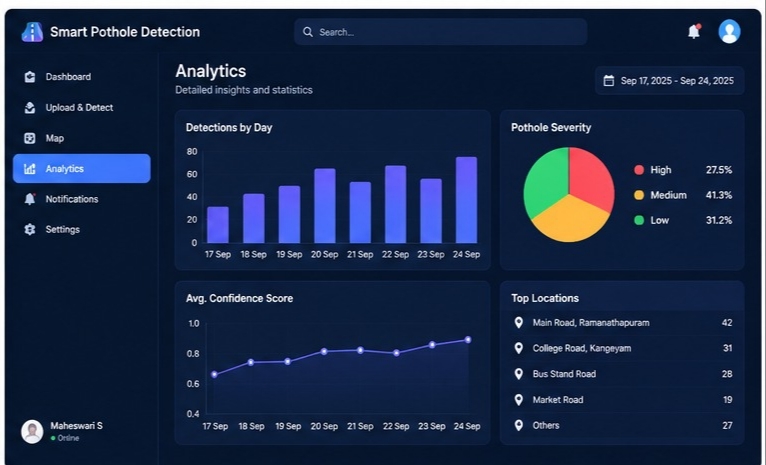
Task: Click the 27.5% High severity value
Action: click(x=719, y=170)
